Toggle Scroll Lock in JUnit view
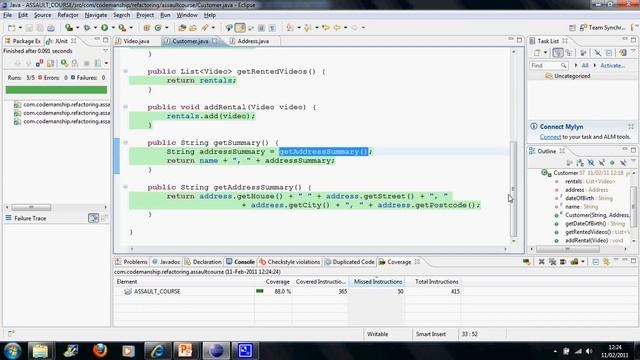 pos(50,63)
